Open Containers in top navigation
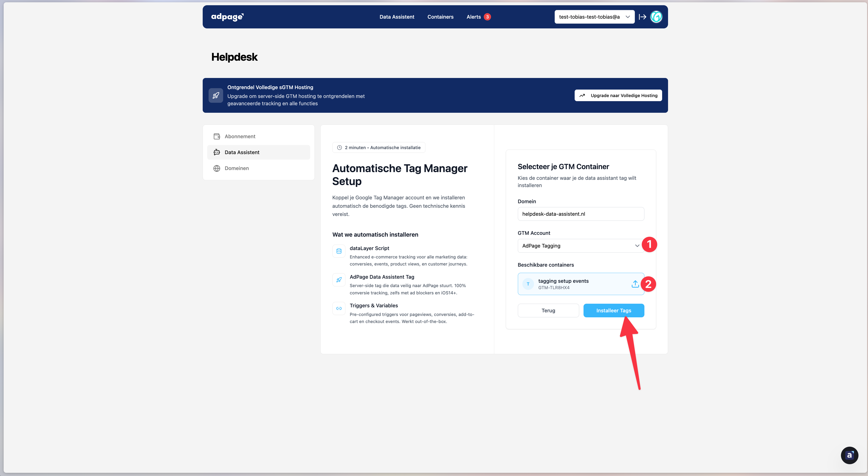Image resolution: width=868 pixels, height=476 pixels. (440, 17)
